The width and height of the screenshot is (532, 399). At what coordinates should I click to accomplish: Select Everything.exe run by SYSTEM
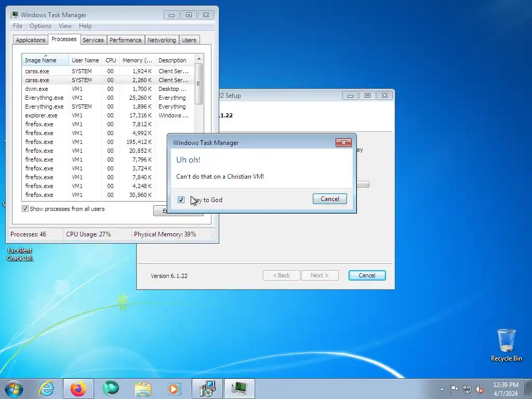108,107
